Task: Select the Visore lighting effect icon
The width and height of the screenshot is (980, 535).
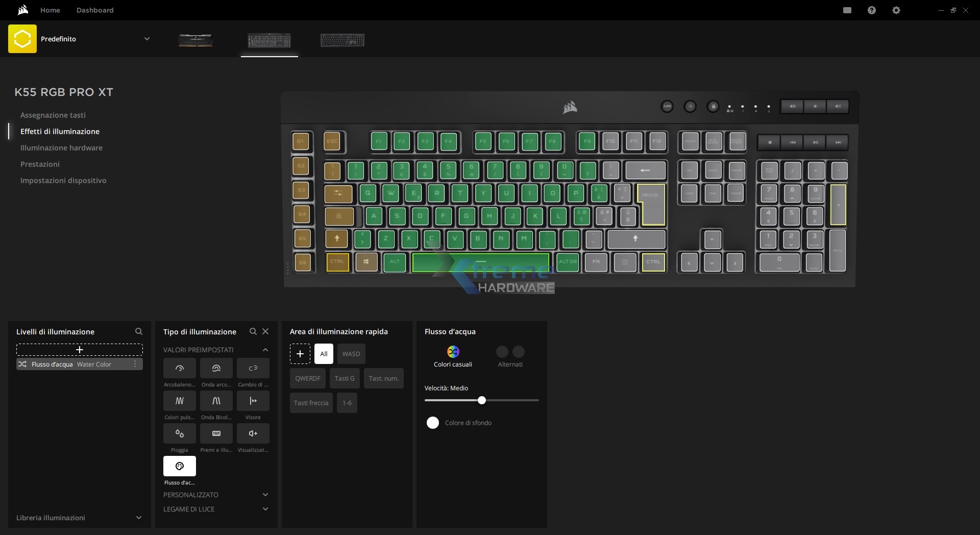Action: point(253,401)
